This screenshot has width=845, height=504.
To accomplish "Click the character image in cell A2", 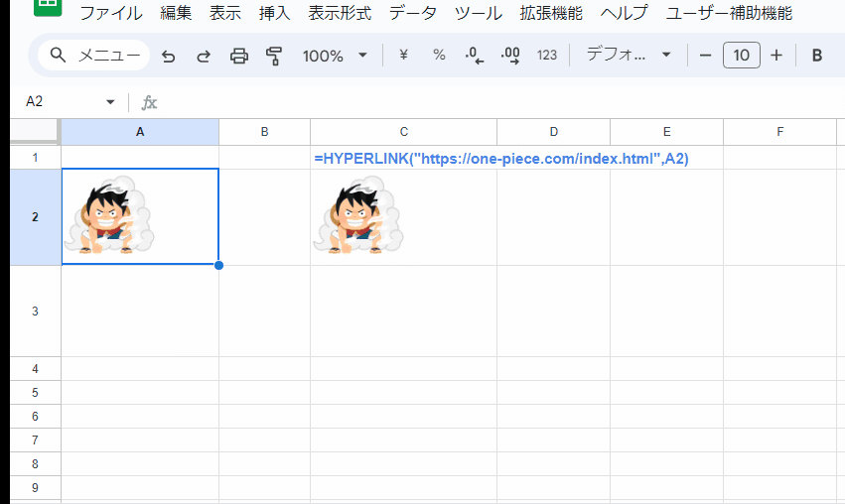I will [x=109, y=214].
